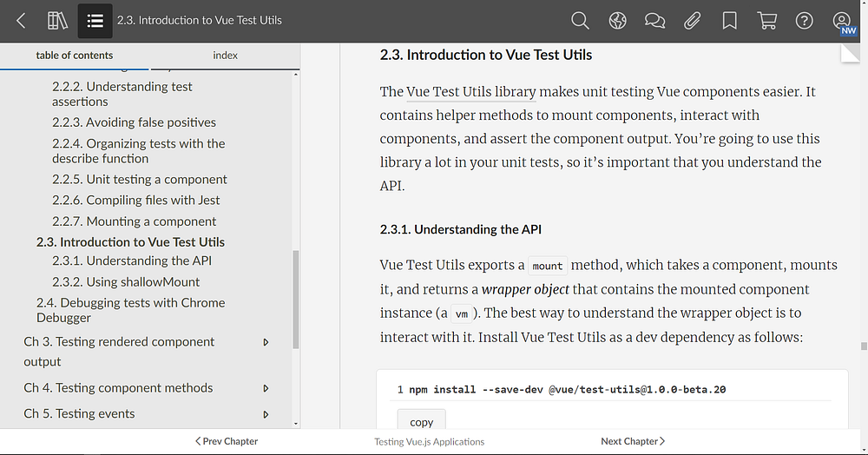Open Ch 4 Testing component methods
This screenshot has height=455, width=868.
click(x=118, y=388)
